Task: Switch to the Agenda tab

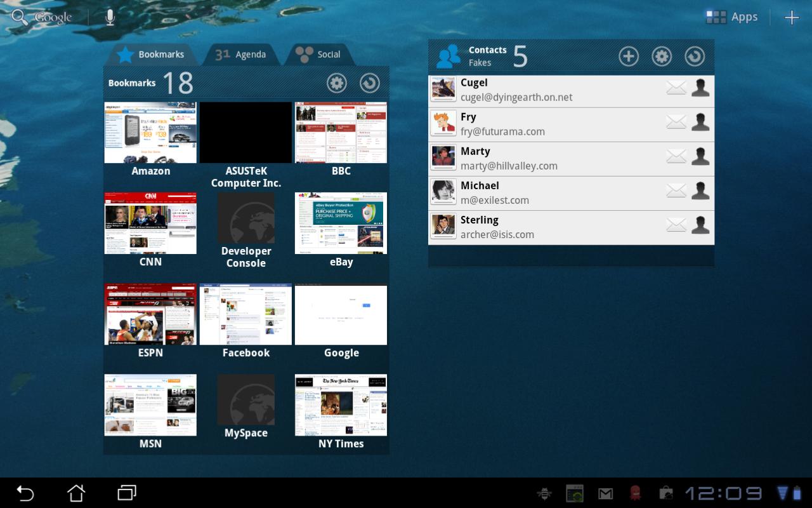Action: pyautogui.click(x=240, y=55)
